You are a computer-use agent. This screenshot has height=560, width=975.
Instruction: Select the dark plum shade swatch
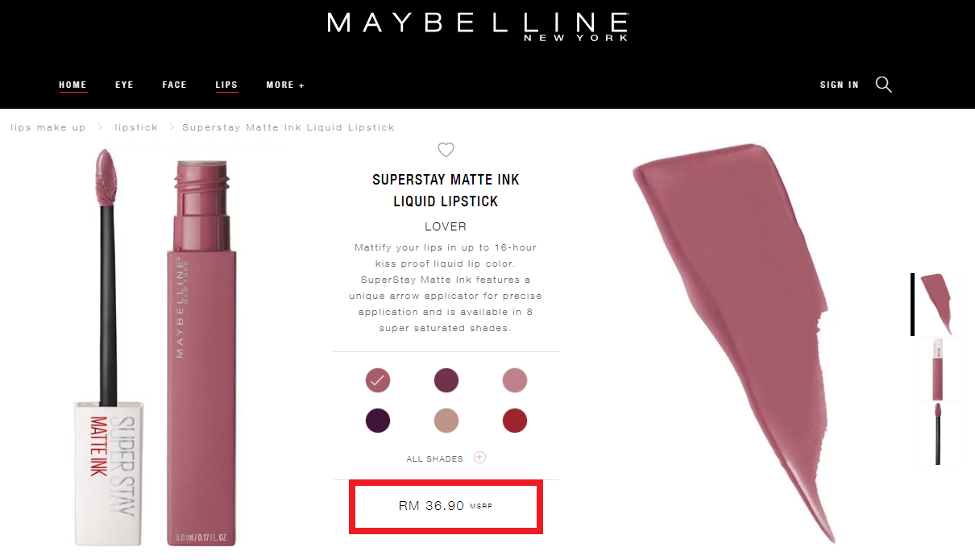[x=446, y=380]
